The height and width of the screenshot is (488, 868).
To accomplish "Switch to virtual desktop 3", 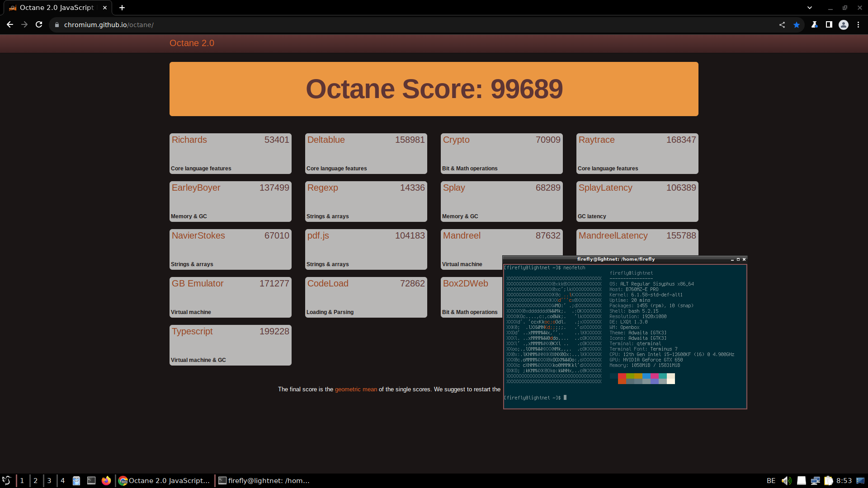I will 49,481.
